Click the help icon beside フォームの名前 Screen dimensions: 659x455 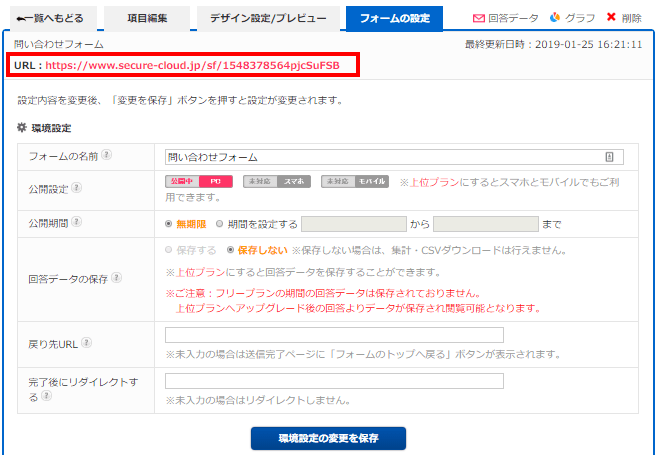107,155
